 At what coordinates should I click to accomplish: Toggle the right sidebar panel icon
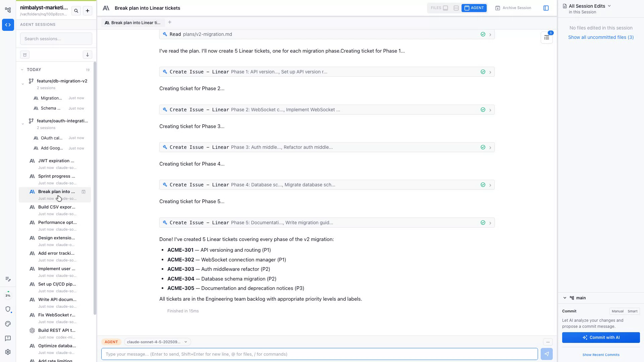coord(546,8)
